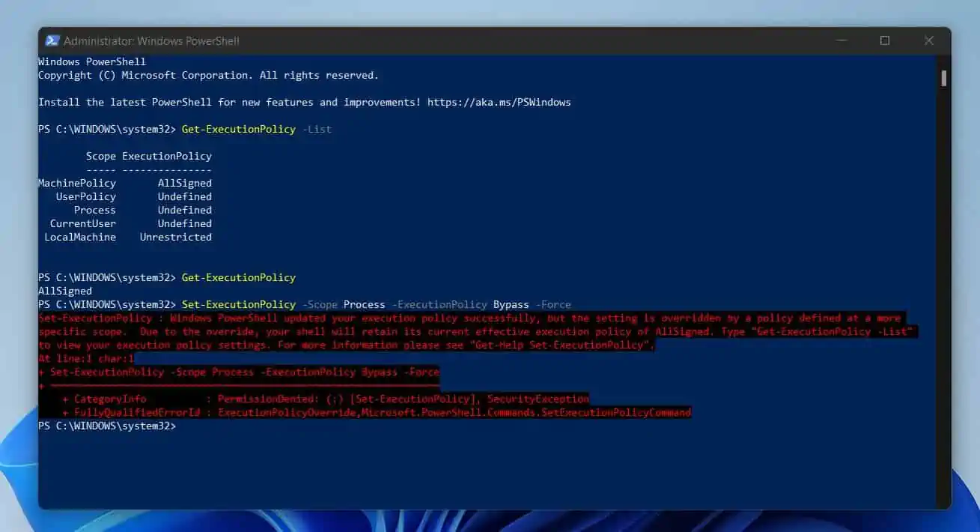Select the "CurrentUser" scope row label

83,223
